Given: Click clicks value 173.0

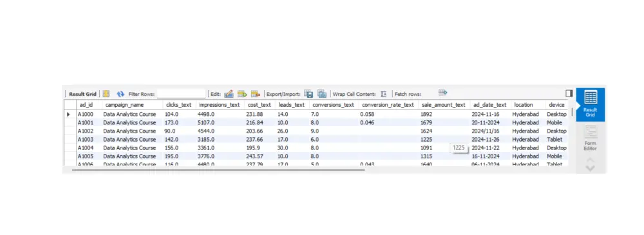Looking at the screenshot, I should pos(171,122).
